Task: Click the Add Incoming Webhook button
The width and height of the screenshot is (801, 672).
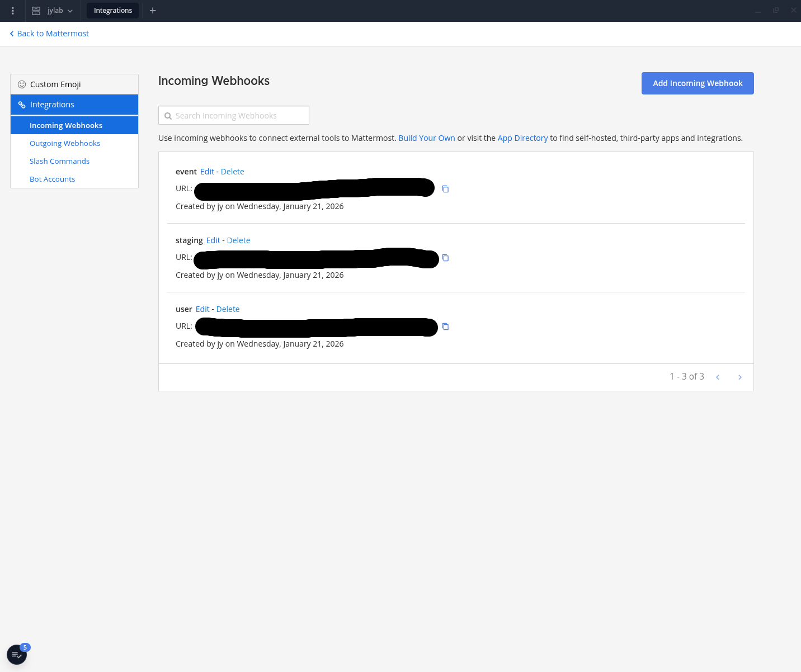Action: click(698, 83)
